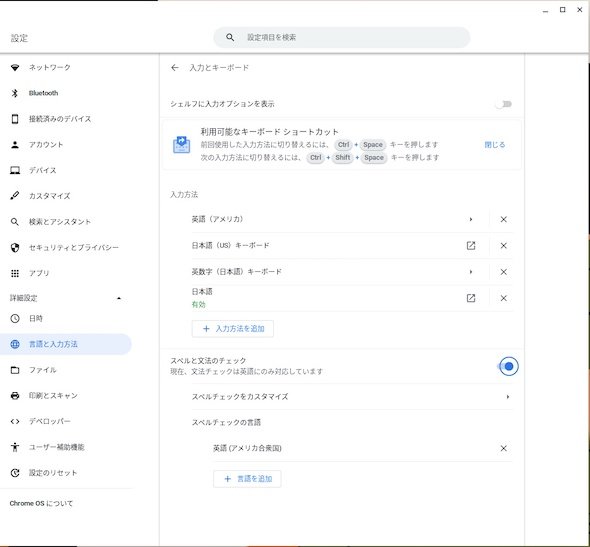The height and width of the screenshot is (547, 590).
Task: Expand 英語（アメリカ）input method details arrow
Action: pos(471,219)
